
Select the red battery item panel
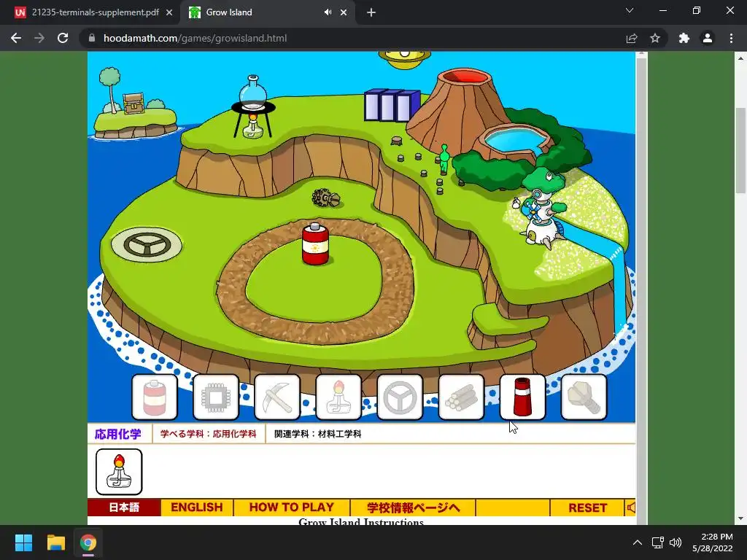point(155,397)
